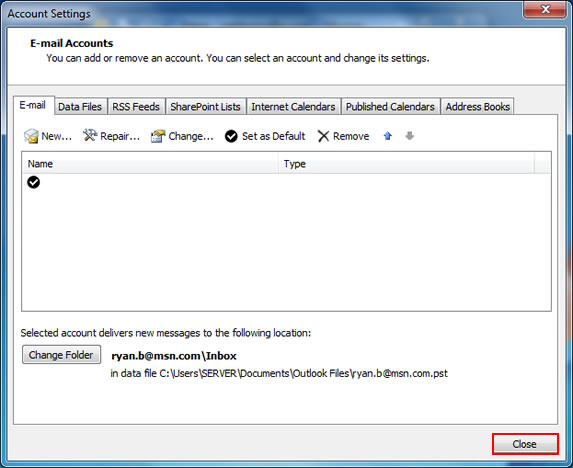Screen dimensions: 573x468
Task: Click the Set as Default checkmark icon
Action: (231, 136)
